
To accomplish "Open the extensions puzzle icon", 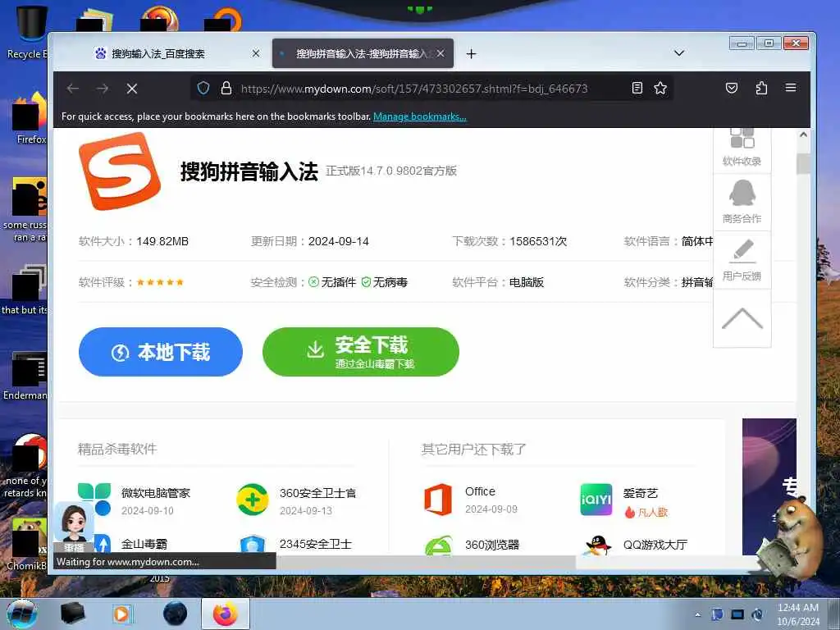I will coord(761,88).
